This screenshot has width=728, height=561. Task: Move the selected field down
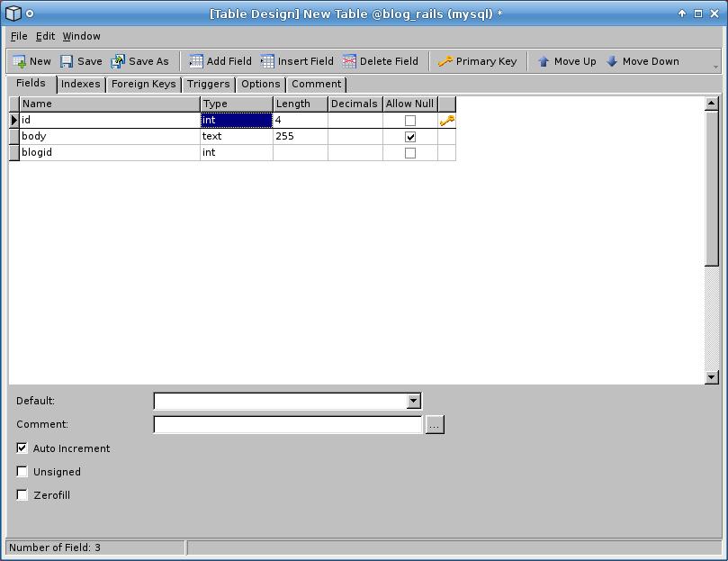tap(643, 61)
